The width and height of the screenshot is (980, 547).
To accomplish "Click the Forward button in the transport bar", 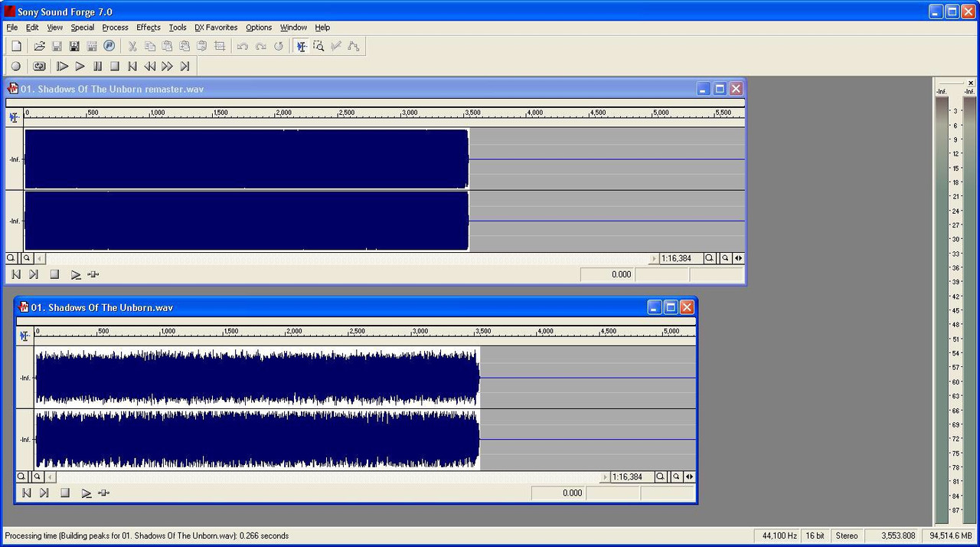I will point(167,67).
